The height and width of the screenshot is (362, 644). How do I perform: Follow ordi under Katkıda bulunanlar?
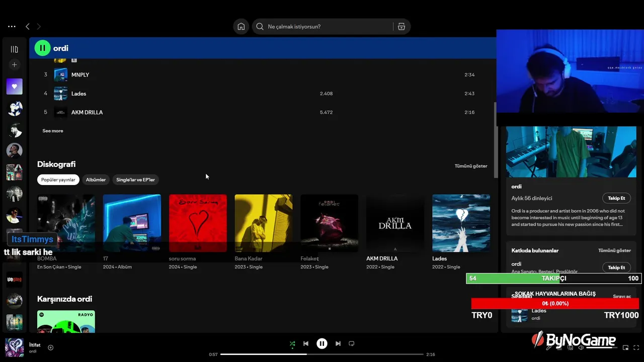click(616, 267)
